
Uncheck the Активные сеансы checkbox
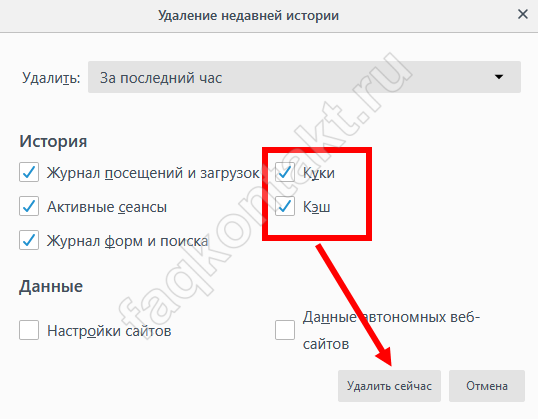pos(29,206)
